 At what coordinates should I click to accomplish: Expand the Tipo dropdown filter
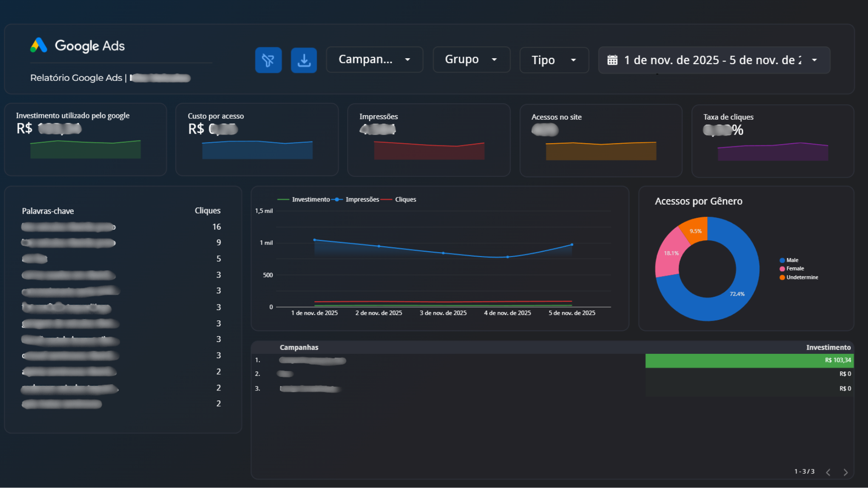coord(554,60)
